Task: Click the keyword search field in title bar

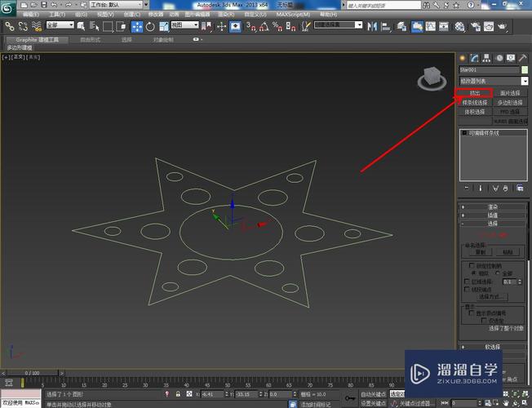Action: pos(383,5)
